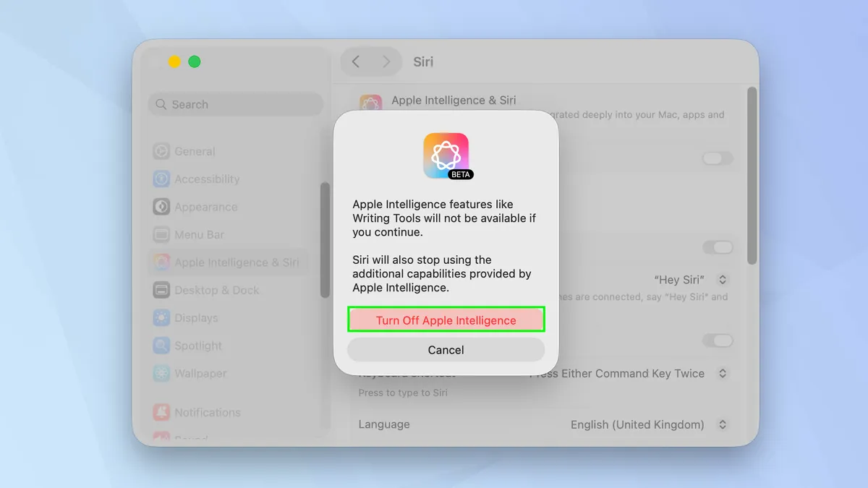Screen dimensions: 868x488
Task: Click the back navigation arrow
Action: click(355, 61)
